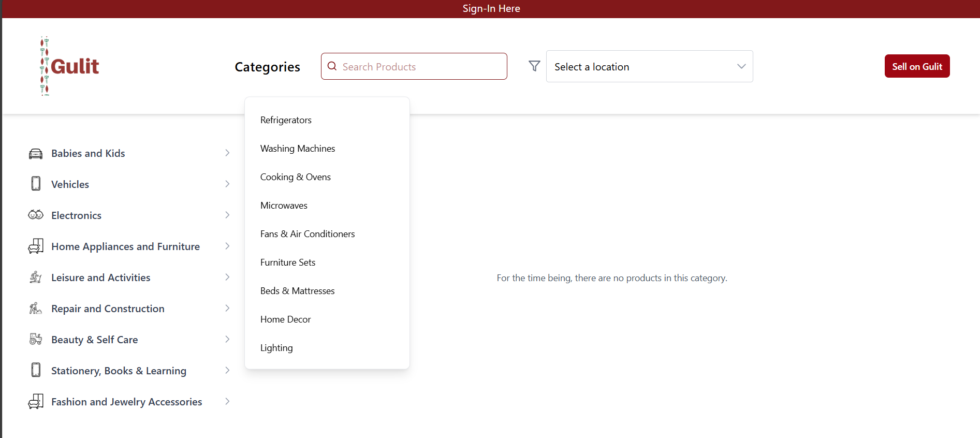
Task: Open the Select a location dropdown
Action: (649, 66)
